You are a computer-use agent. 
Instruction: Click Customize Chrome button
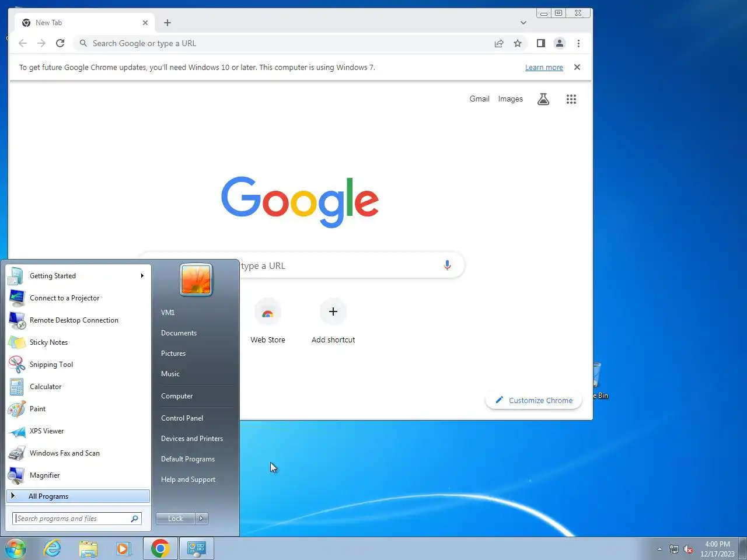click(533, 400)
